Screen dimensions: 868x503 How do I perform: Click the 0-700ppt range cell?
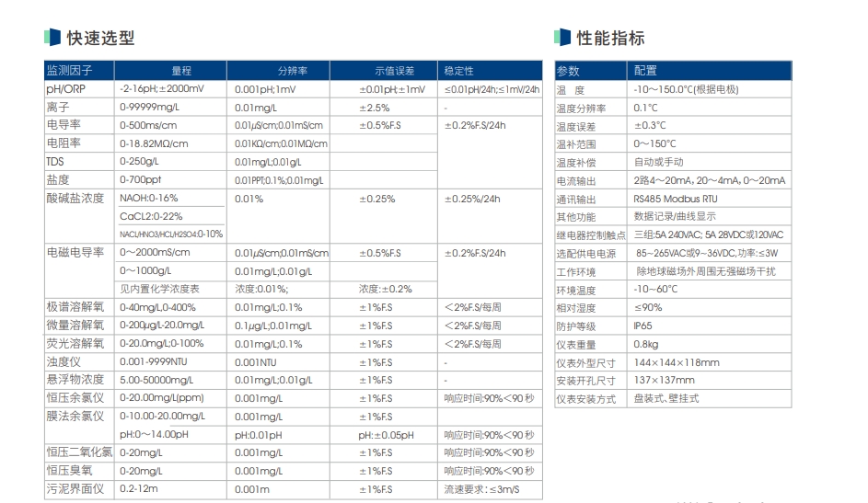click(141, 179)
